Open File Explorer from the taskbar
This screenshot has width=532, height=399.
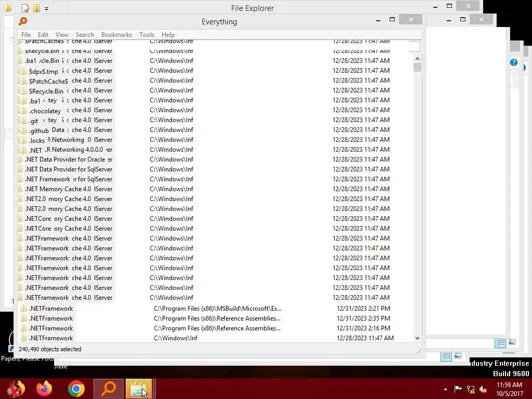[x=139, y=389]
